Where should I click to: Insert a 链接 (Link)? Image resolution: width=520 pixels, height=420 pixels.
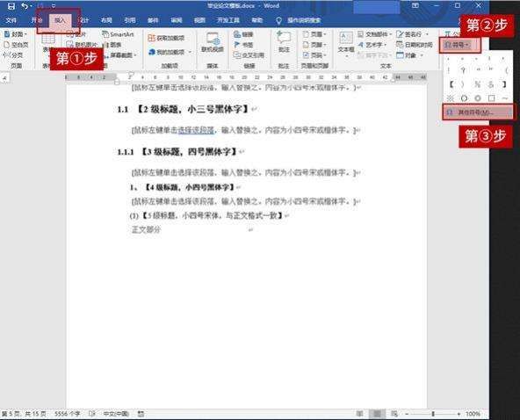(243, 34)
